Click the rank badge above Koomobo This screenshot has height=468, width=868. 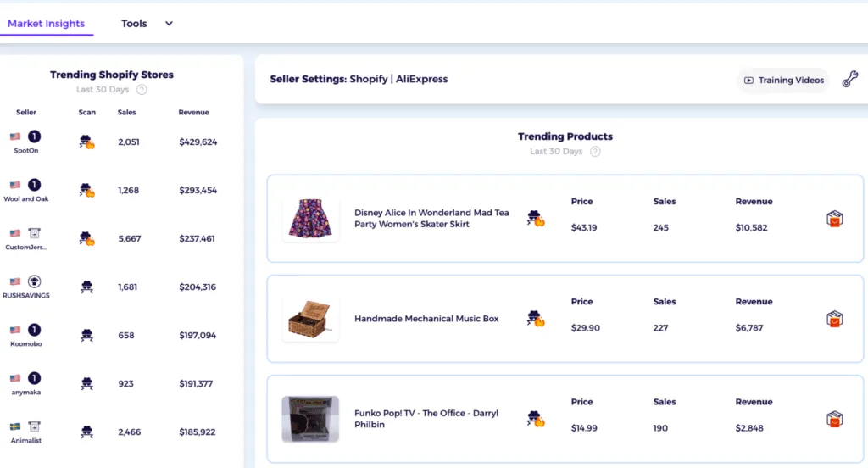tap(34, 330)
